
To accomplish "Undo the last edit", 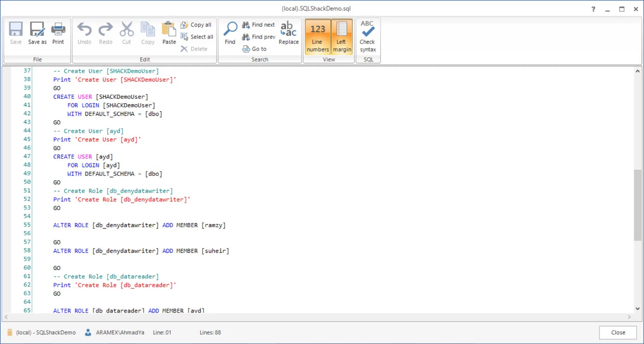I will pos(84,33).
